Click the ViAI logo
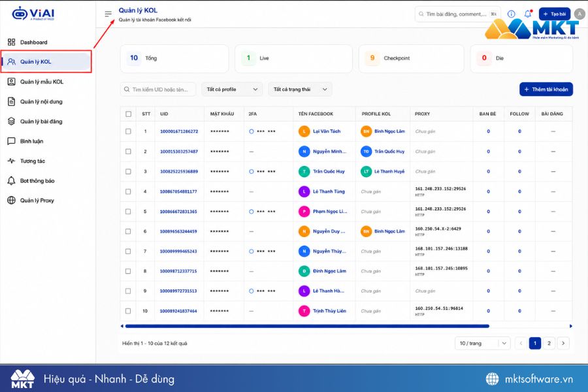 click(x=33, y=14)
